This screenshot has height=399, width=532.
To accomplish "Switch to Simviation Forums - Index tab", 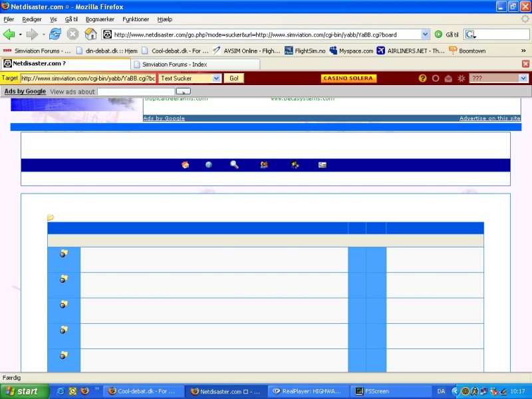I will [x=176, y=64].
